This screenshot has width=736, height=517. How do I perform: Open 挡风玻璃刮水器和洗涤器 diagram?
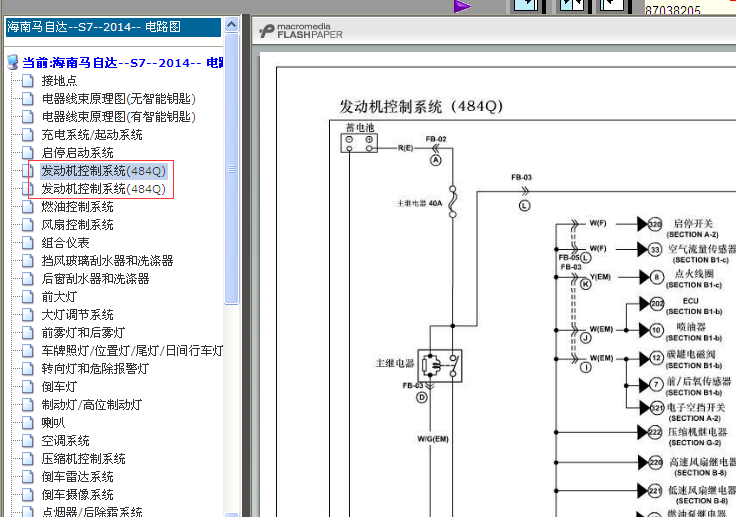tap(107, 261)
